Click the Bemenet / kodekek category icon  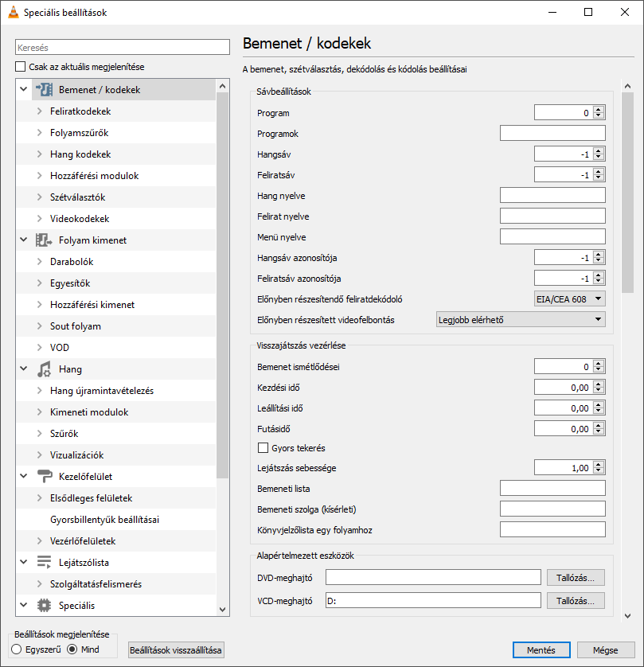pos(45,90)
